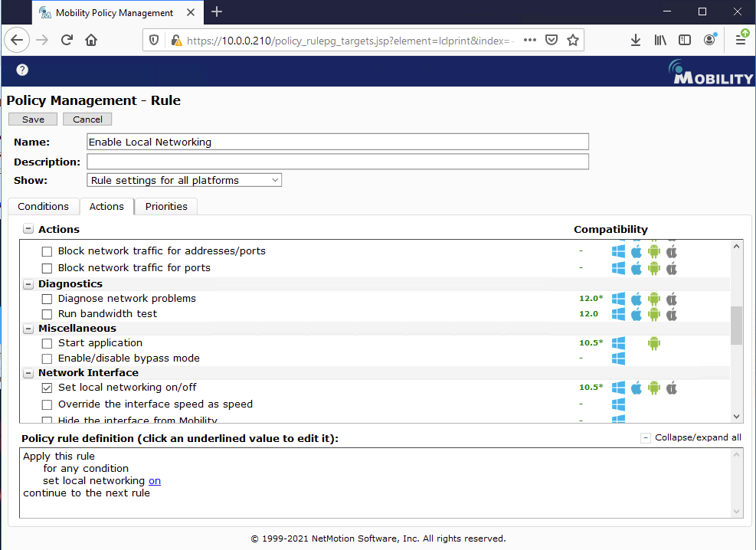This screenshot has width=756, height=550.
Task: Collapse the Diagnostics section
Action: coord(28,284)
